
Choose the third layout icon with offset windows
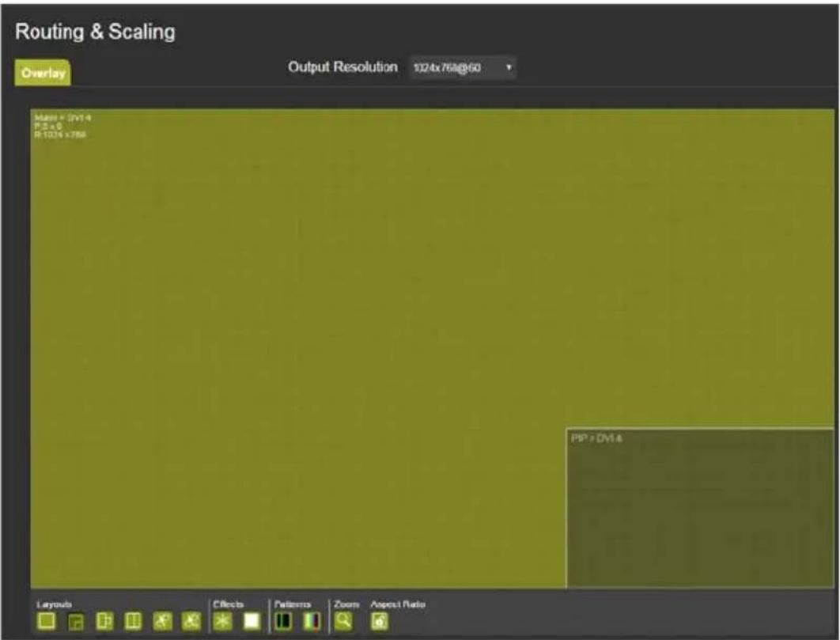104,621
